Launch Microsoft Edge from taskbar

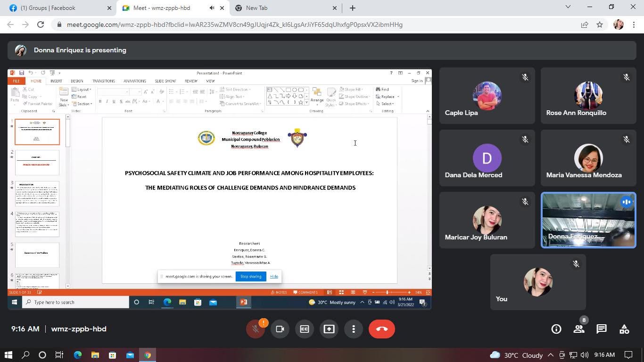(78, 355)
